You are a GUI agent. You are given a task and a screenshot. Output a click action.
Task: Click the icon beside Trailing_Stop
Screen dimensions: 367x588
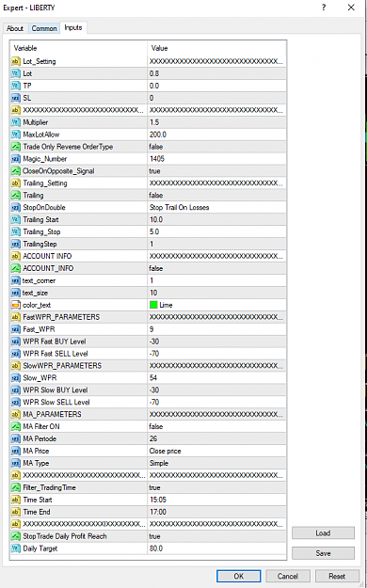click(16, 231)
